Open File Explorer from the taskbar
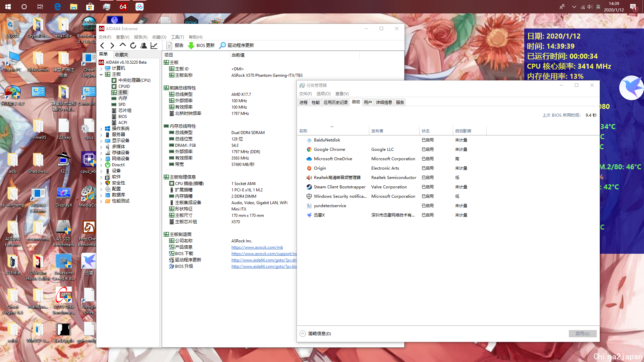This screenshot has width=644, height=362. tap(74, 6)
